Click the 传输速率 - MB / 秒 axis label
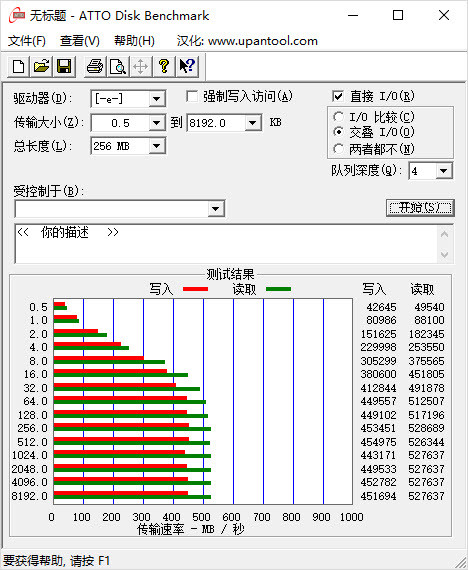The image size is (468, 570). coord(191,529)
